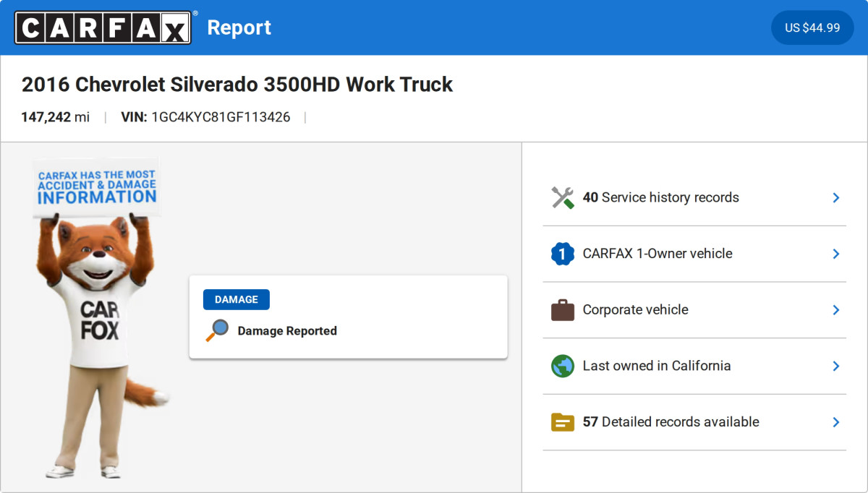Click the globe Last owned icon
This screenshot has height=493, width=868.
(x=562, y=366)
